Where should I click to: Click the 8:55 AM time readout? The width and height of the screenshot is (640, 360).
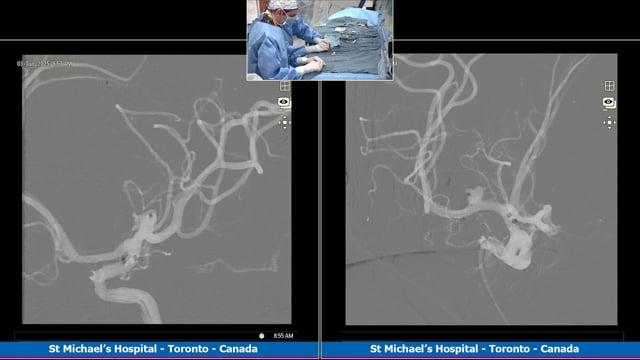pyautogui.click(x=283, y=336)
